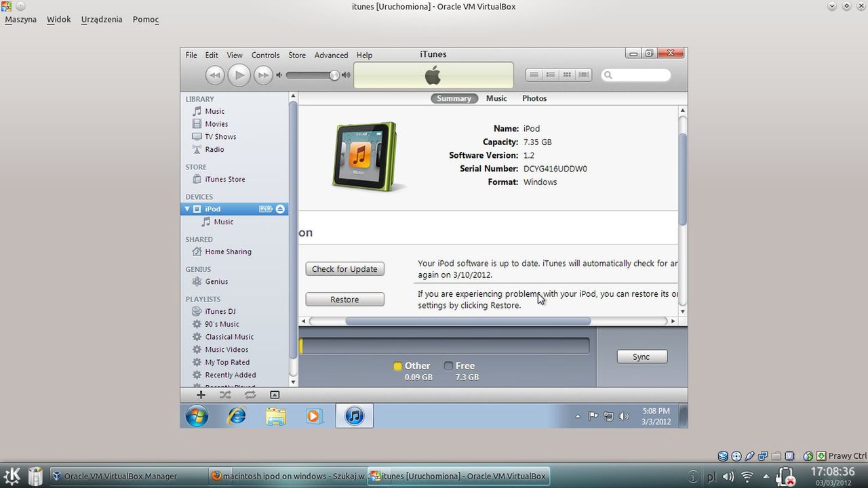Click the capacity usage bar
The image size is (868, 488).
444,346
